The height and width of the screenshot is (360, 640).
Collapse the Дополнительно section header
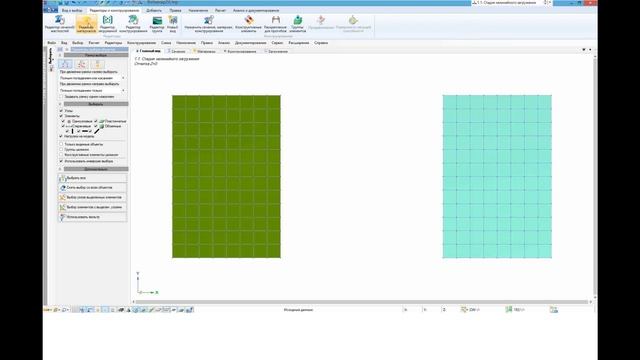[x=96, y=169]
